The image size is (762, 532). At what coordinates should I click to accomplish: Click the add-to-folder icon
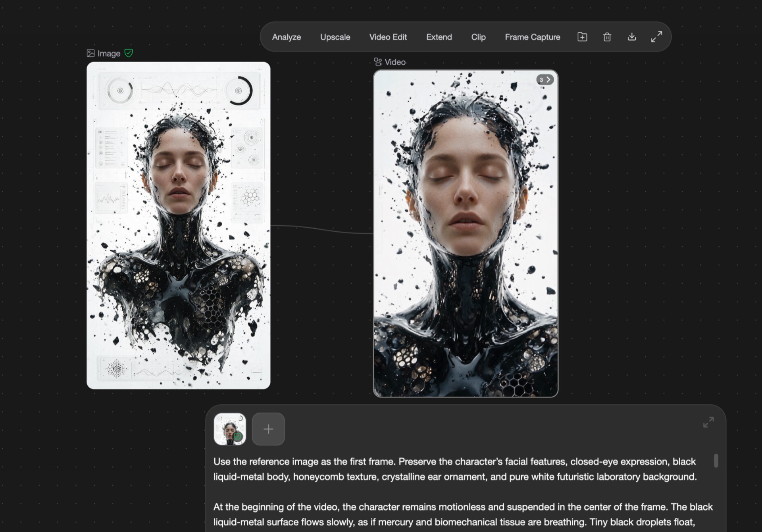582,37
